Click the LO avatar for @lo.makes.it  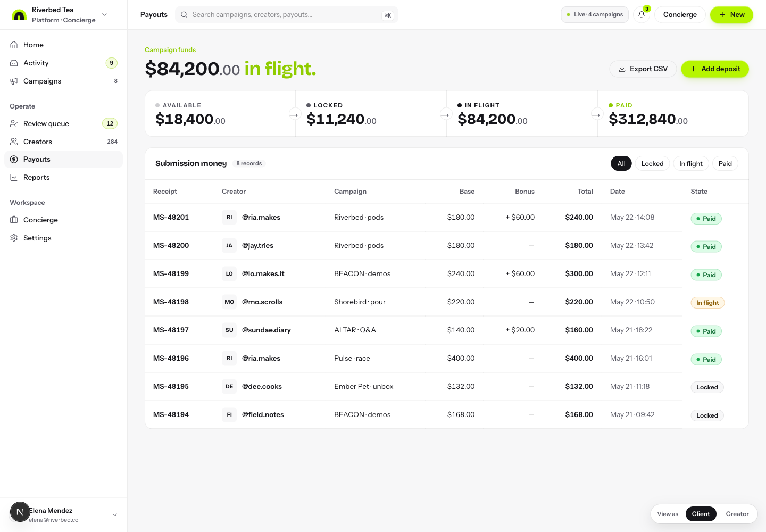229,273
